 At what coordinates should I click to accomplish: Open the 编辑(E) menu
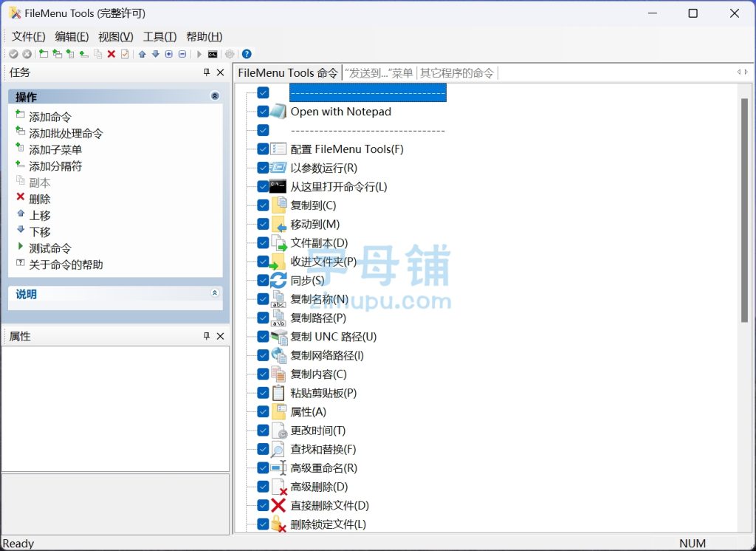[72, 37]
